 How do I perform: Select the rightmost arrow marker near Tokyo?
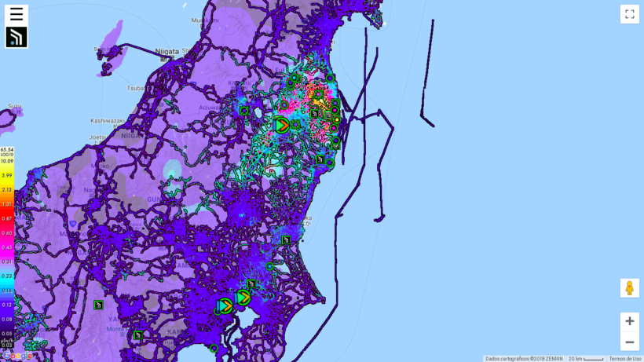point(243,298)
